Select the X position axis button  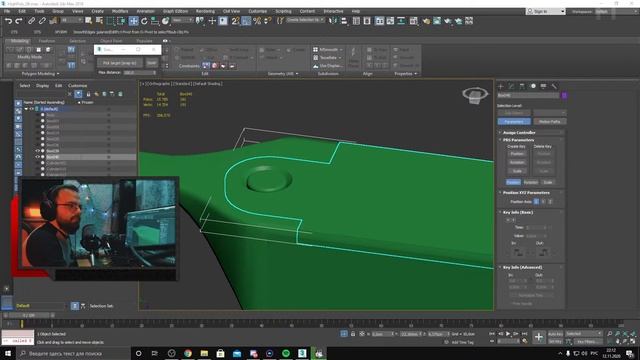(x=536, y=202)
